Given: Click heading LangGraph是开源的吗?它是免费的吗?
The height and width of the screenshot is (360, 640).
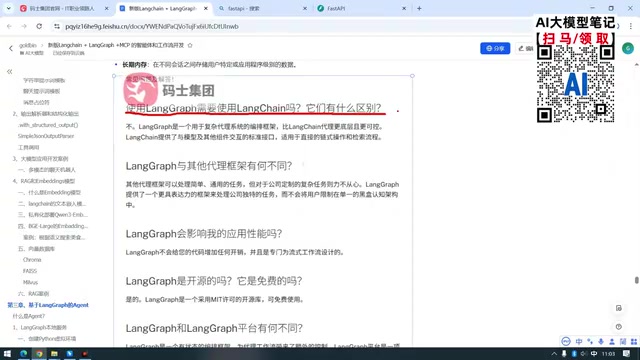Looking at the screenshot, I should (214, 281).
